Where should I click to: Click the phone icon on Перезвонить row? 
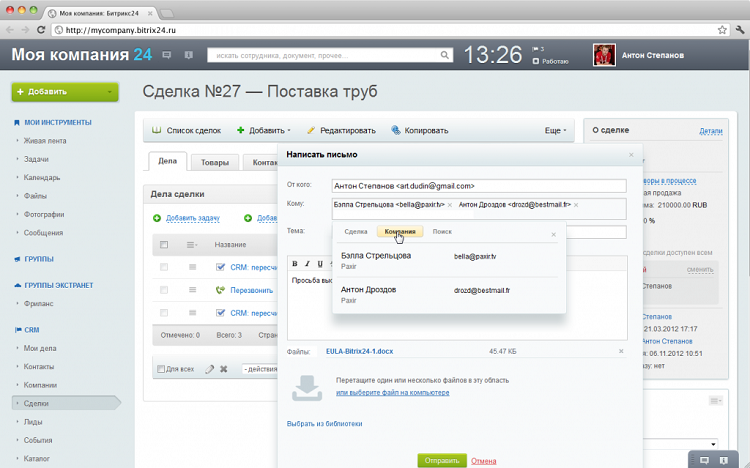(220, 290)
